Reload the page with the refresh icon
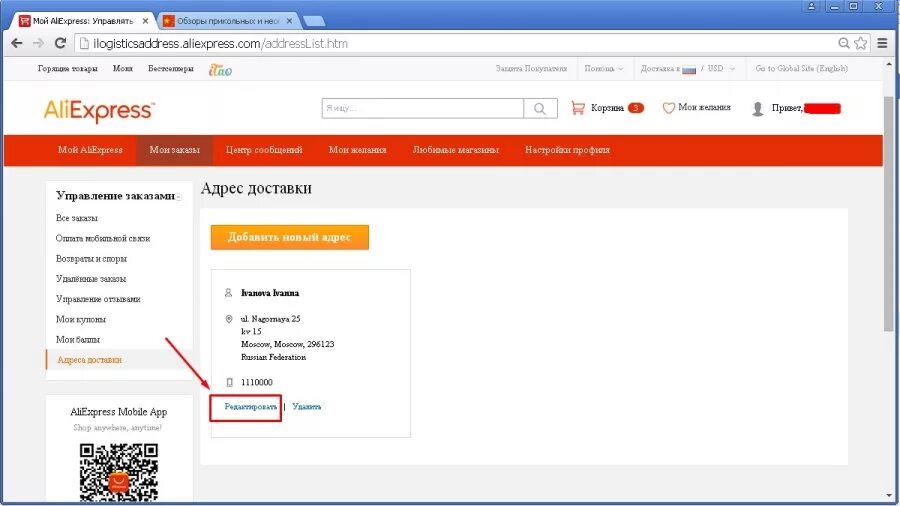Screen dimensions: 900x506 (60, 43)
